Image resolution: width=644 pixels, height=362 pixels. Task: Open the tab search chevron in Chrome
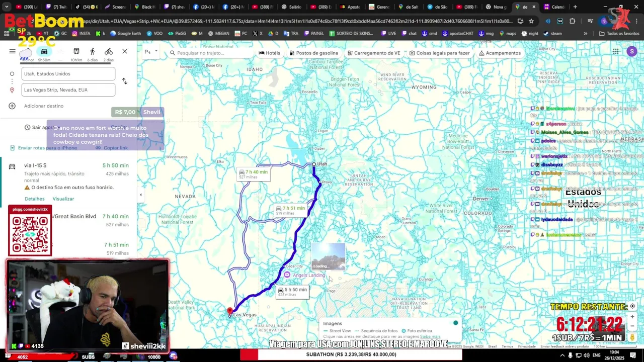point(7,7)
